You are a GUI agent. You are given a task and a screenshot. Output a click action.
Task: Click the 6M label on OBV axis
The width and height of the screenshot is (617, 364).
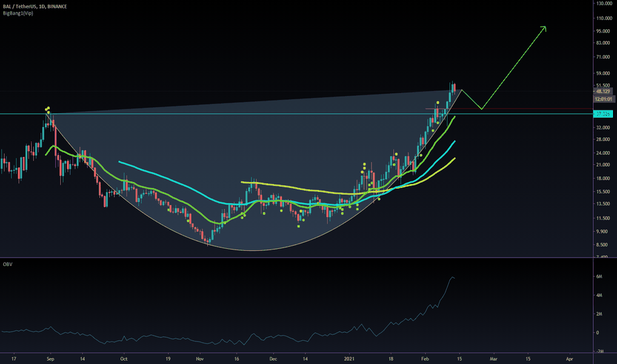point(599,277)
